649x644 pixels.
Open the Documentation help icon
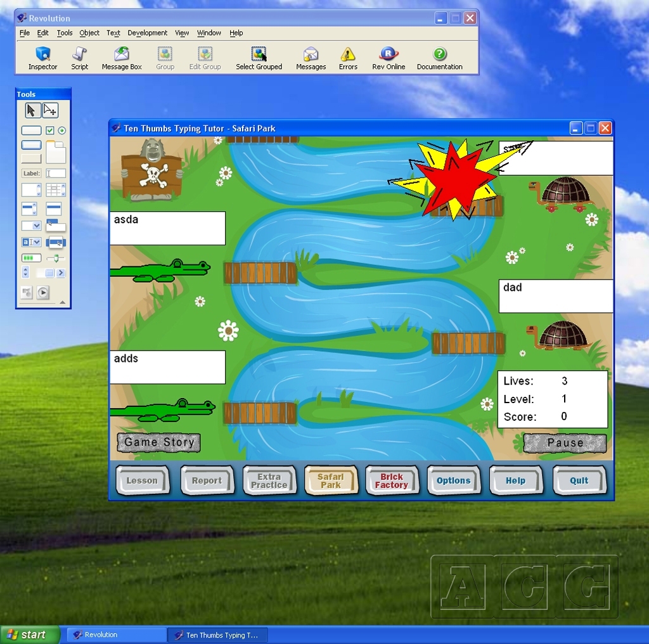(440, 58)
